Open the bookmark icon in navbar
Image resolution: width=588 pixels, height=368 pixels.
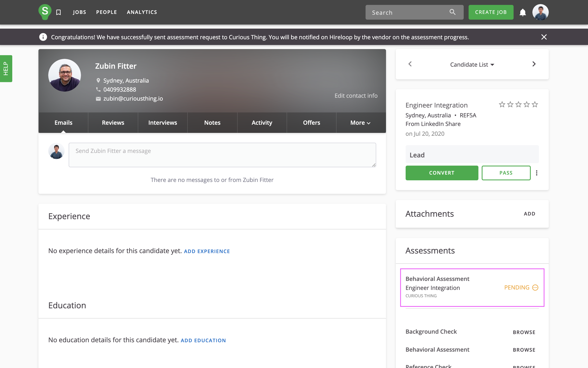click(x=58, y=12)
